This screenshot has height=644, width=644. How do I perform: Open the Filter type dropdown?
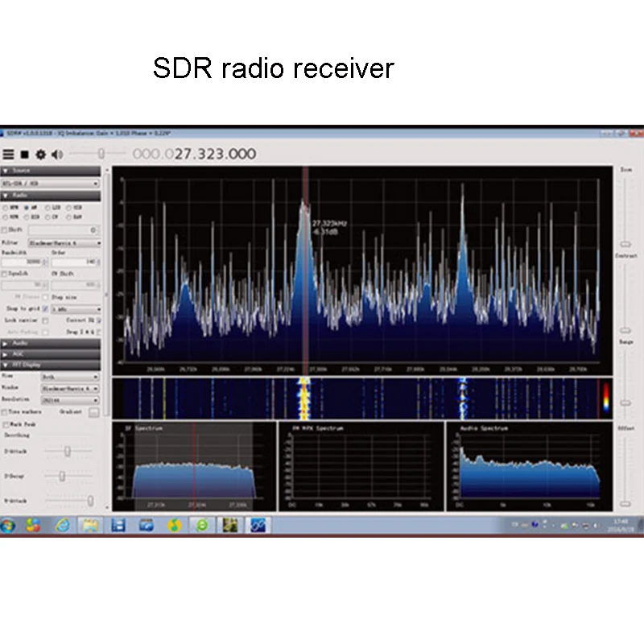click(x=65, y=242)
